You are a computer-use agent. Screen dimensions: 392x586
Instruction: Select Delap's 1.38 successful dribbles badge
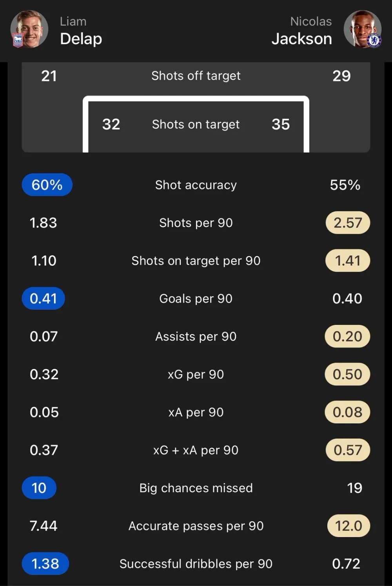(45, 564)
